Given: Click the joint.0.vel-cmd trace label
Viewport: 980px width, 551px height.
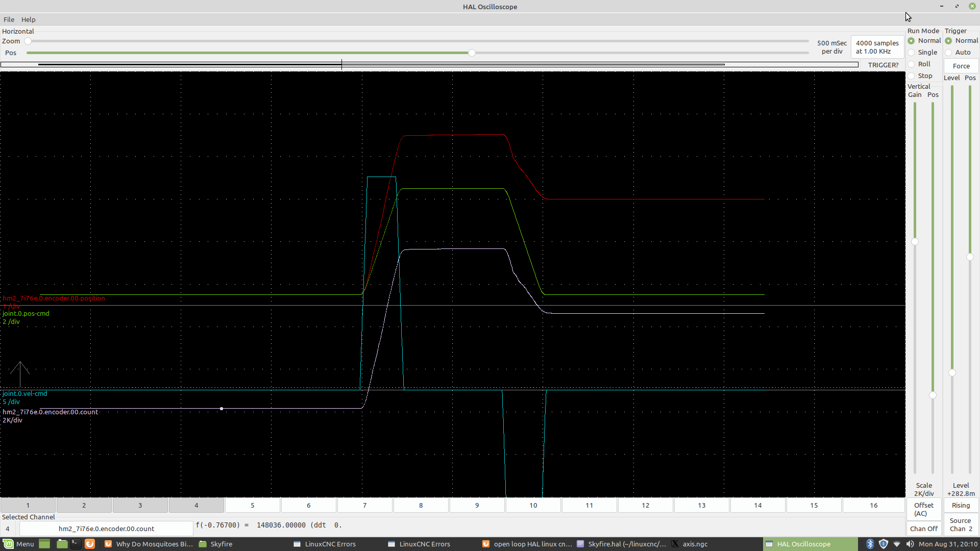Looking at the screenshot, I should coord(25,393).
